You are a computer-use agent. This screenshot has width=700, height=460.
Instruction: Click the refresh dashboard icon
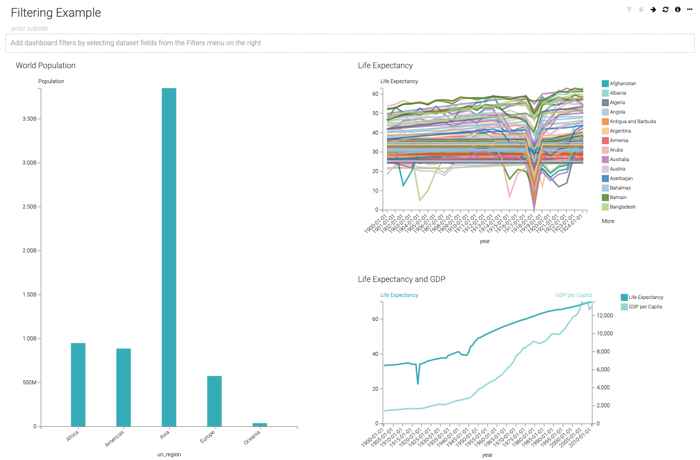tap(665, 10)
